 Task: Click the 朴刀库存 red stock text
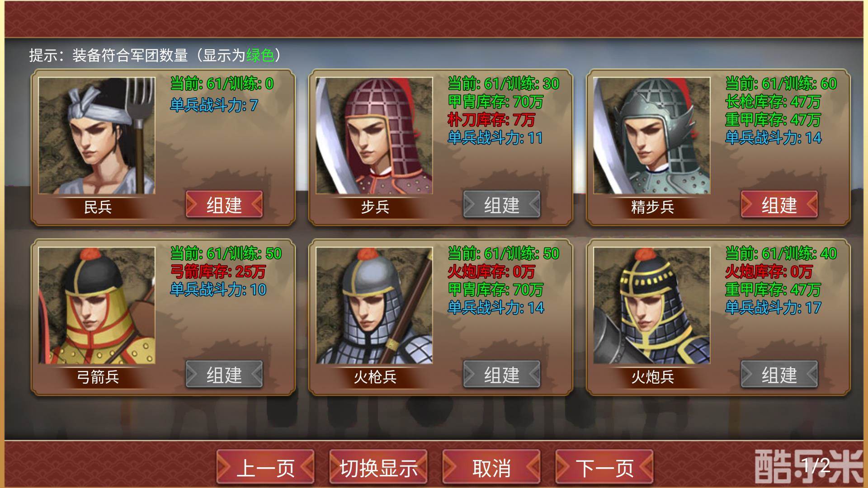pos(491,120)
